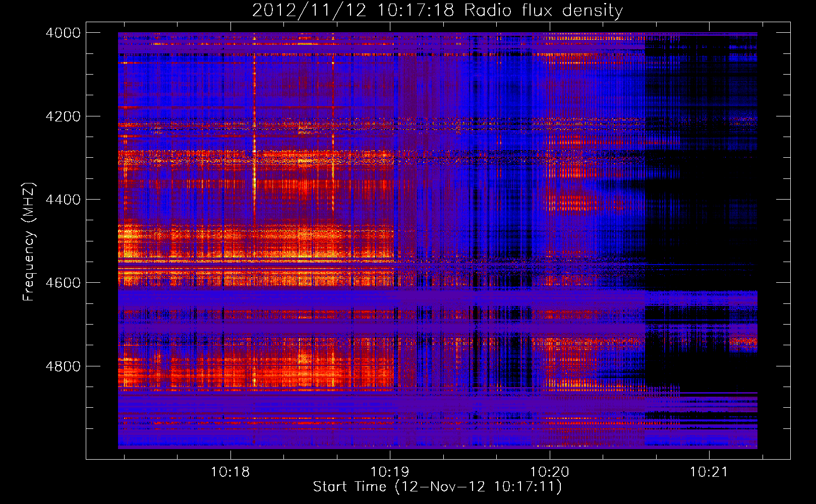Click the 4800 frequency axis label
The width and height of the screenshot is (816, 504).
pyautogui.click(x=63, y=366)
